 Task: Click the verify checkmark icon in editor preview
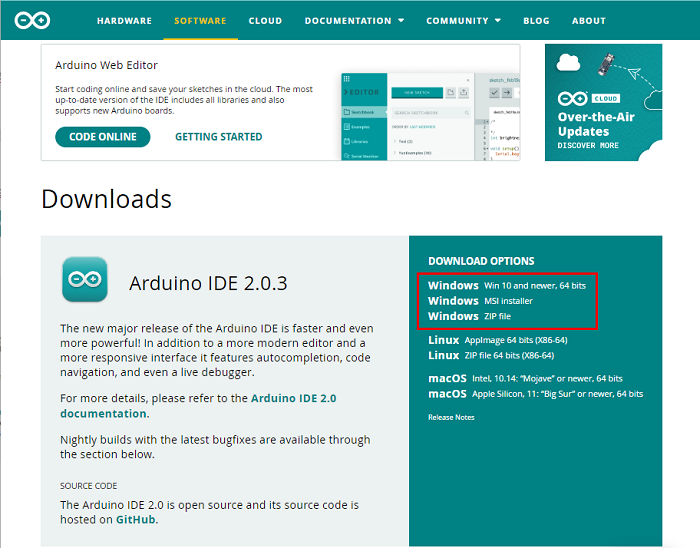coord(494,92)
